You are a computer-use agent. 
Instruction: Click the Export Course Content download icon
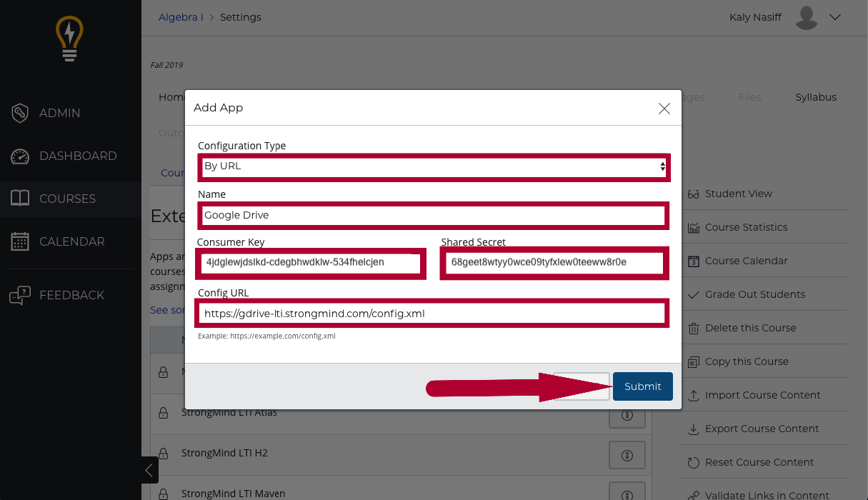[693, 429]
